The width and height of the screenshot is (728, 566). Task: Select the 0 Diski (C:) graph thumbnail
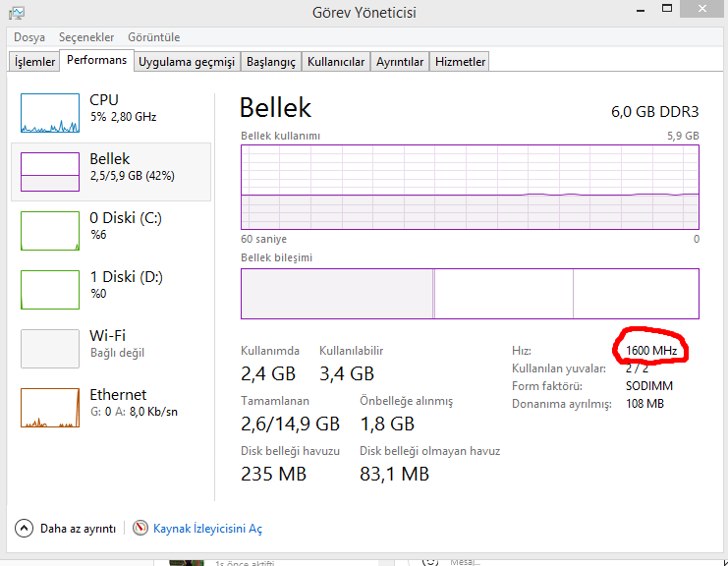50,231
